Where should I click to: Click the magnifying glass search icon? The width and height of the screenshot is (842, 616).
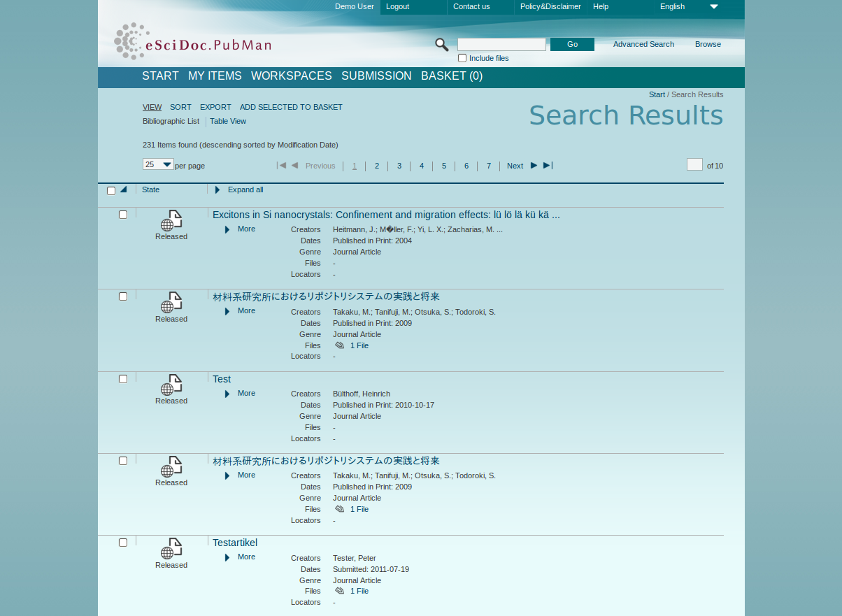click(x=441, y=45)
